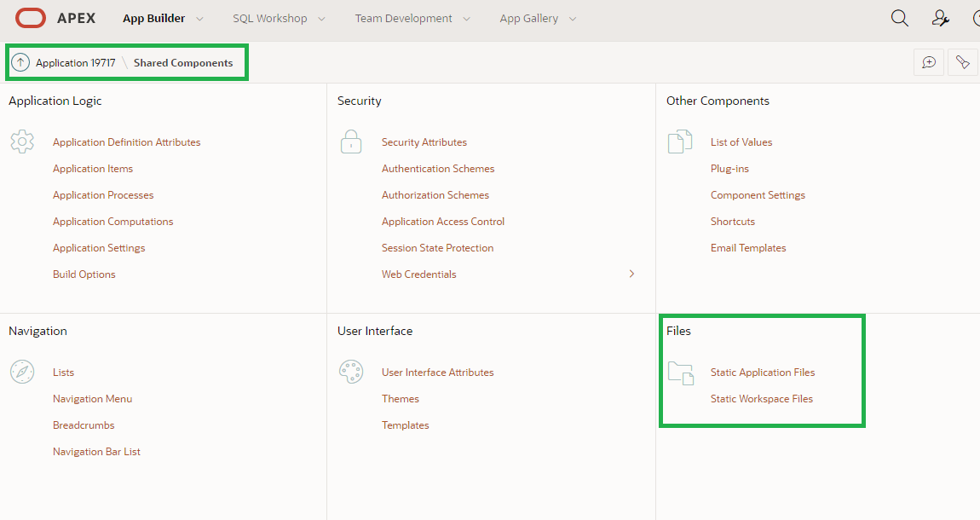Select Shared Components in the breadcrumb
The image size is (980, 520).
(184, 62)
